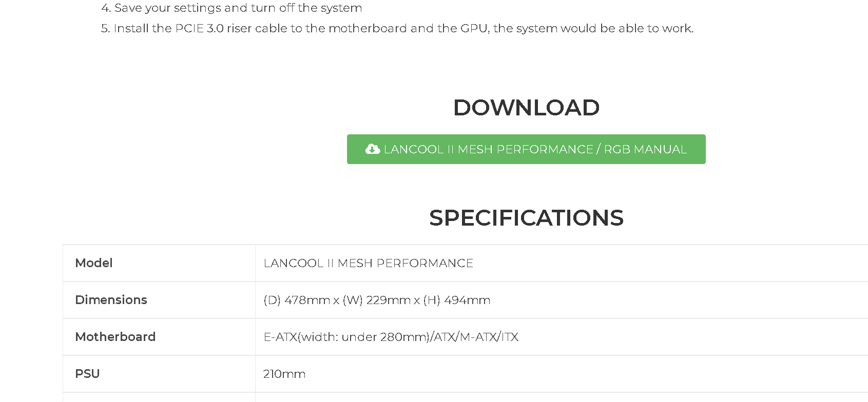Click the (D) 478mm depth value
This screenshot has width=868, height=402.
297,300
